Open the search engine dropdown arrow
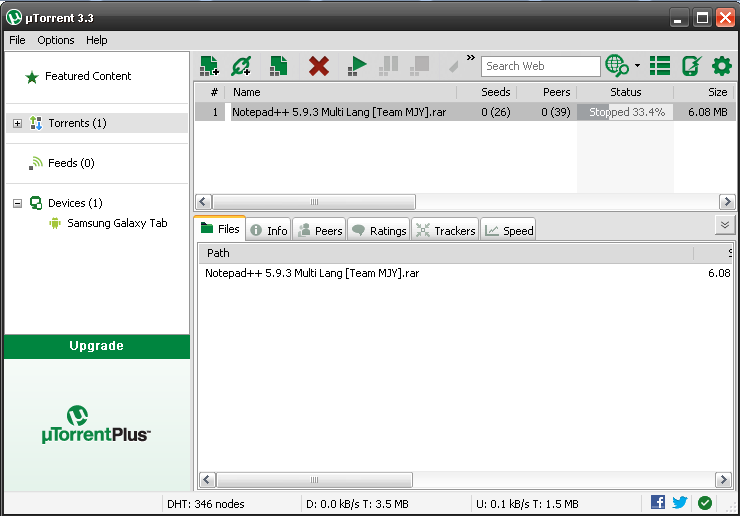 tap(637, 66)
